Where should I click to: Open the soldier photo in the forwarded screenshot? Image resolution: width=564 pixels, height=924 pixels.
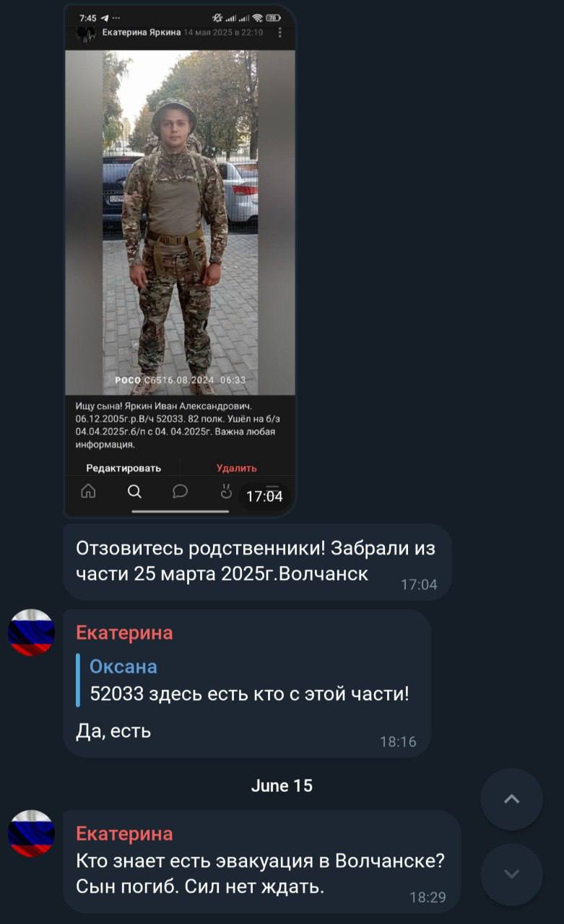(180, 222)
